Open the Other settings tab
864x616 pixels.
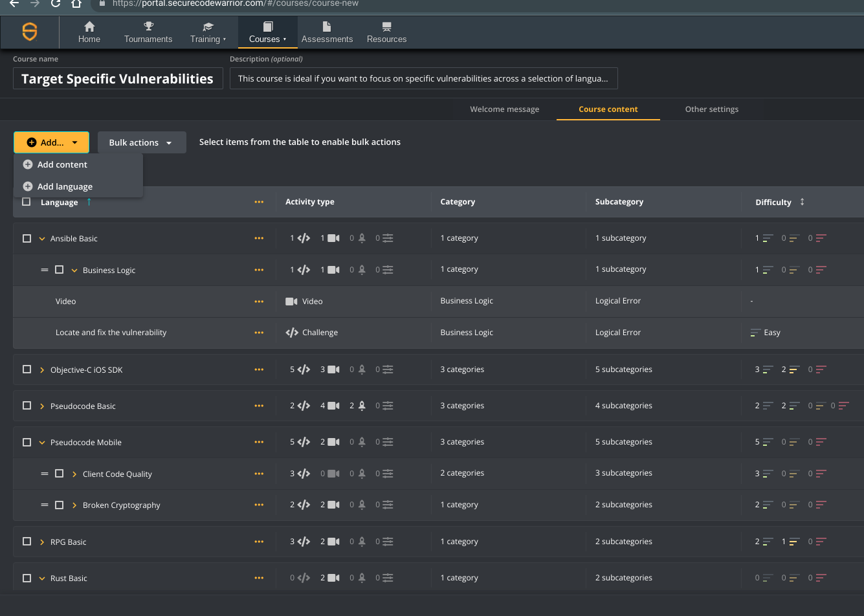pyautogui.click(x=711, y=109)
